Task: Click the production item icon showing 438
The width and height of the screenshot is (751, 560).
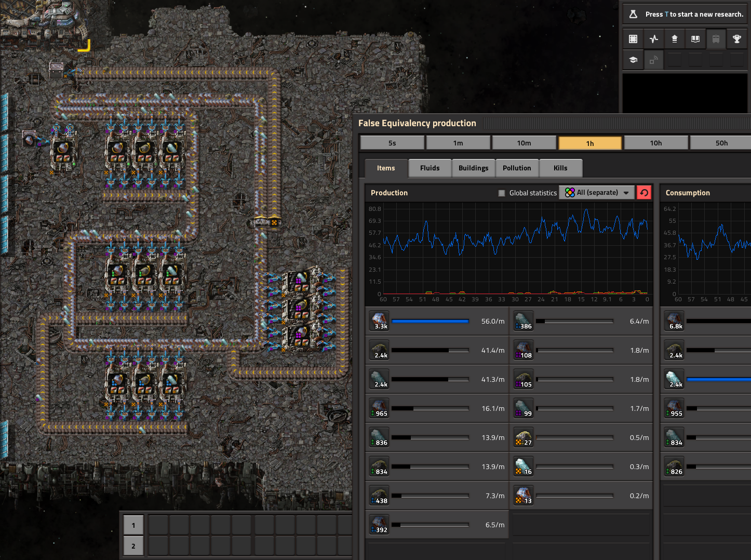Action: (x=379, y=496)
